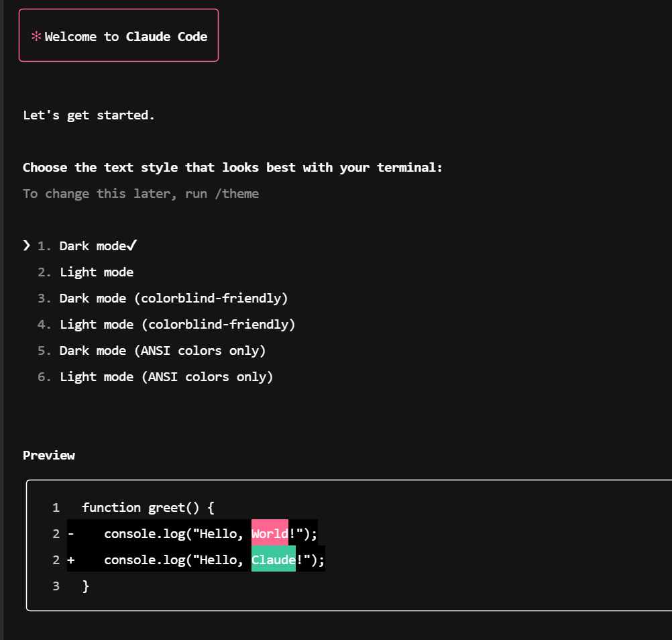Click the selection arrow pointer before option 1
The height and width of the screenshot is (640, 672).
click(x=27, y=246)
